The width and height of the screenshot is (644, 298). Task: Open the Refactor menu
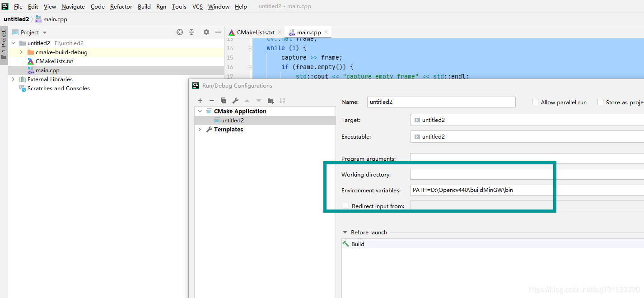(x=121, y=6)
